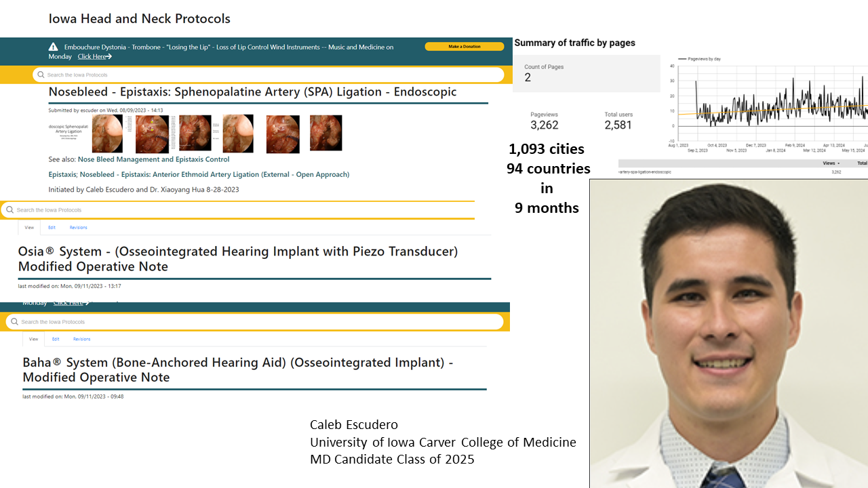The height and width of the screenshot is (488, 868).
Task: Click the search magnifier above the Baha System page
Action: pos(15,322)
